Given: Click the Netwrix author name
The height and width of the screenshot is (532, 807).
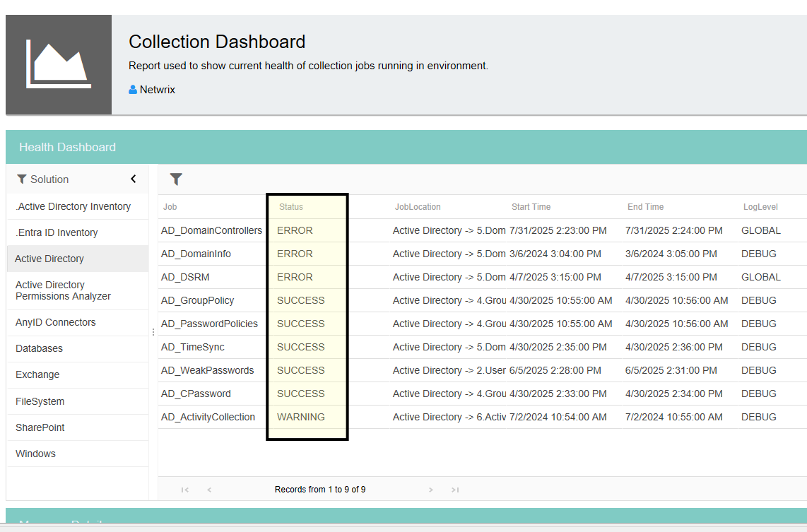Looking at the screenshot, I should click(158, 90).
